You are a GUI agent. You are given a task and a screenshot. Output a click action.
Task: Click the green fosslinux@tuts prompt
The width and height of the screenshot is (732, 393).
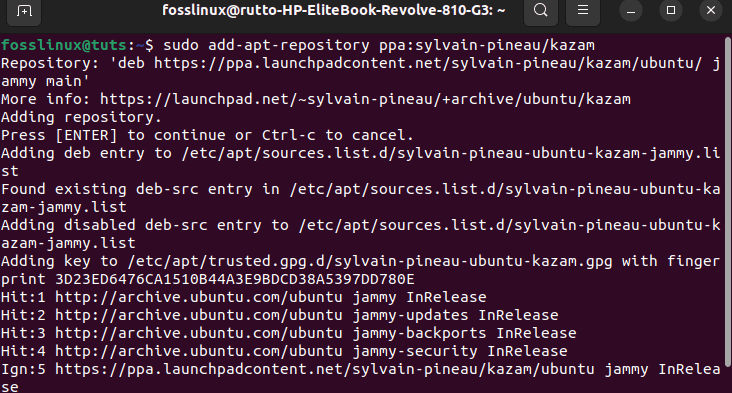[63, 45]
